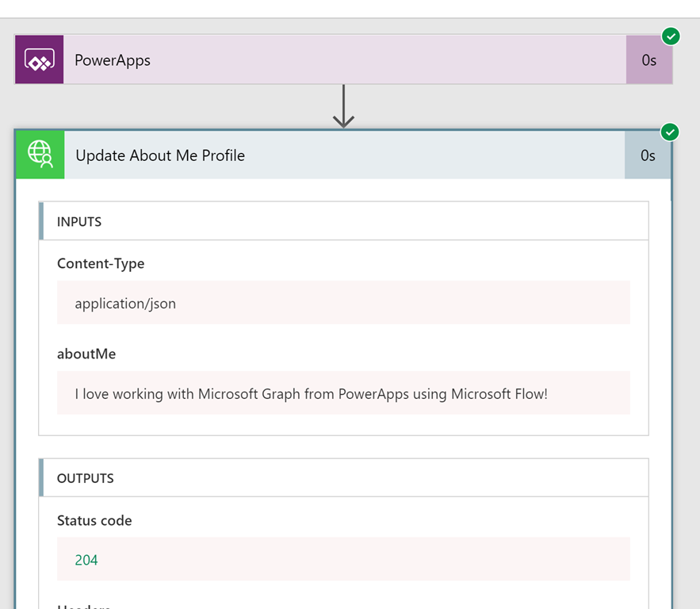Click the success checkmark on the PowerApps step
This screenshot has width=700, height=609.
(x=671, y=36)
